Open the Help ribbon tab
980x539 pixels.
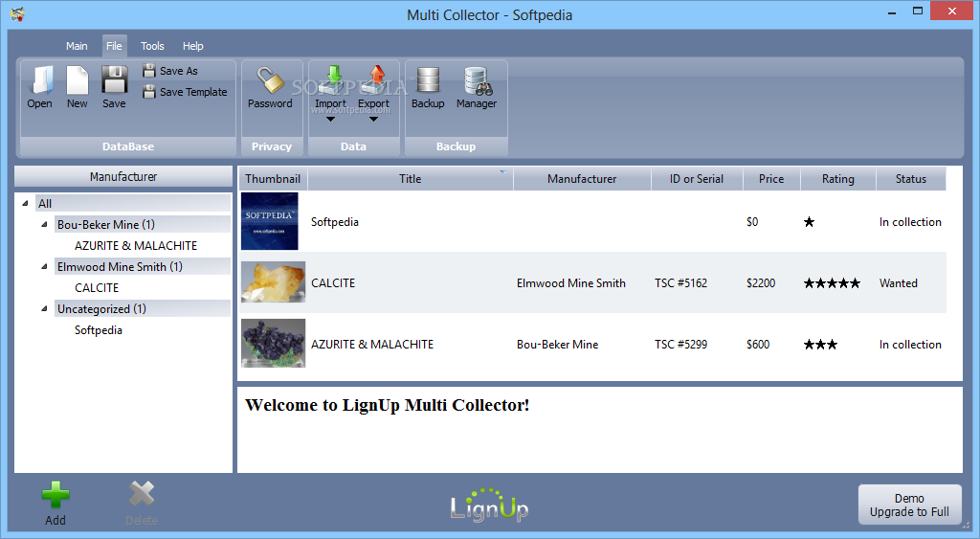pyautogui.click(x=192, y=46)
